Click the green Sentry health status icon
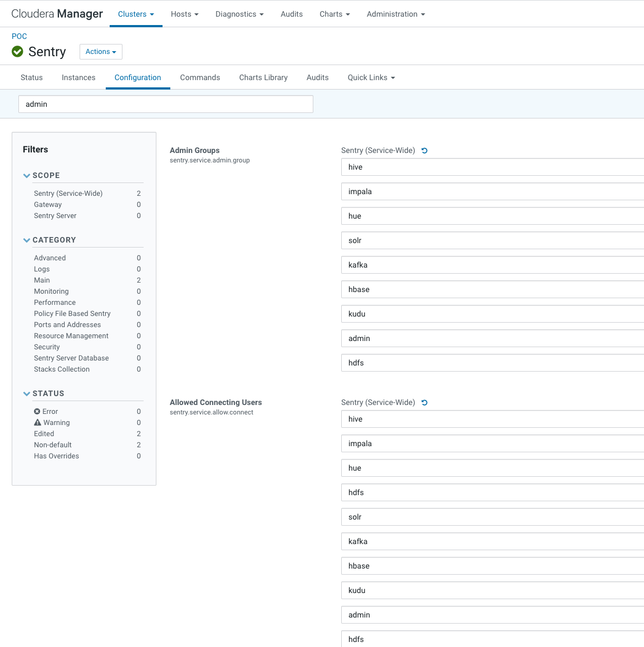The width and height of the screenshot is (644, 647). pyautogui.click(x=17, y=52)
